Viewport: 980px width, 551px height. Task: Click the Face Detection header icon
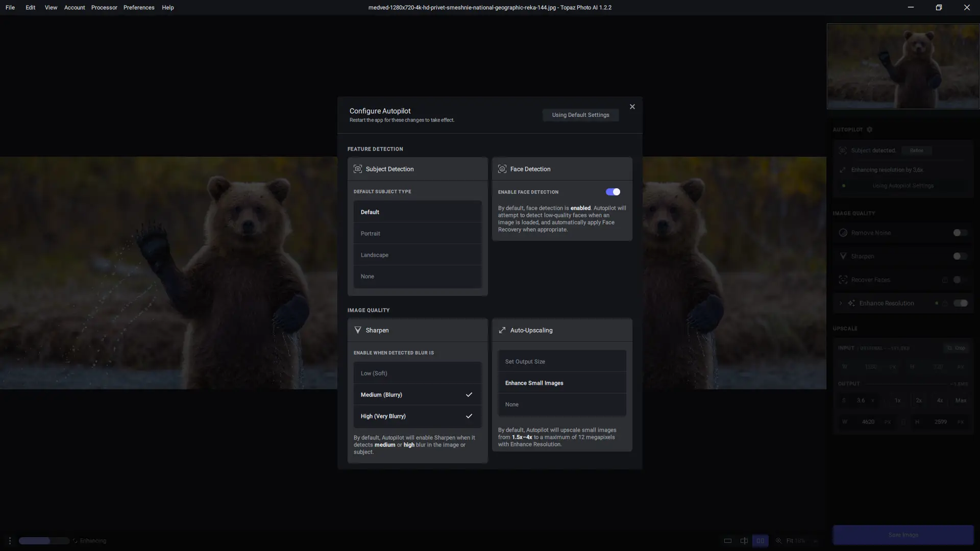click(502, 169)
